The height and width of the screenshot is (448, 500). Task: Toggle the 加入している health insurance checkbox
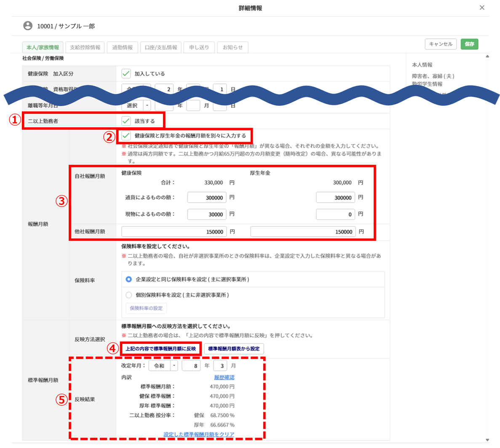coord(126,74)
